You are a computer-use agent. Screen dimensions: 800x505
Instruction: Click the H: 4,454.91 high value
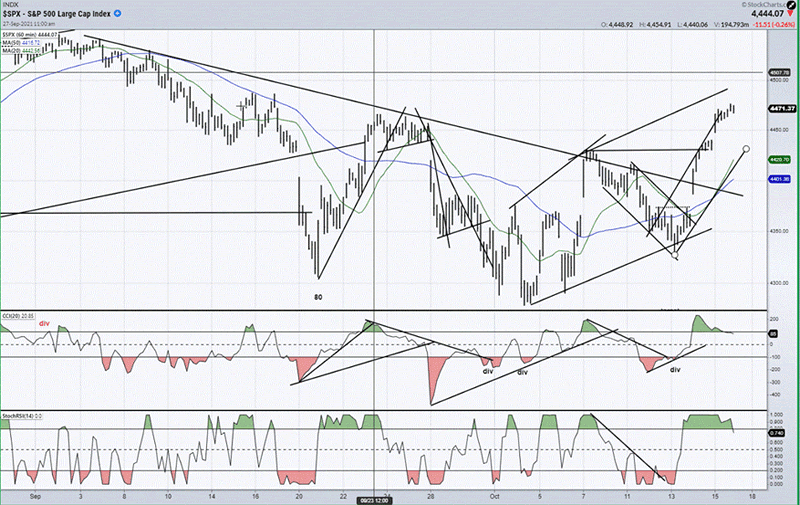[x=655, y=24]
